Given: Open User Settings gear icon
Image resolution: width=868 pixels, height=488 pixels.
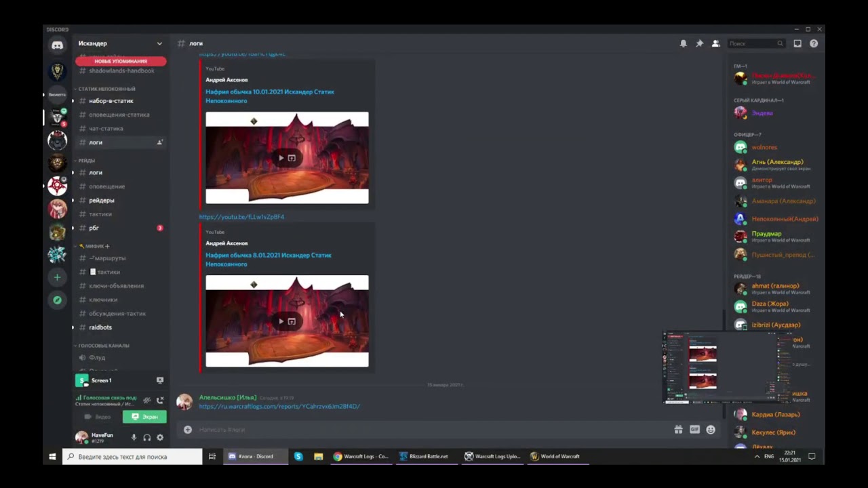Looking at the screenshot, I should pyautogui.click(x=160, y=438).
